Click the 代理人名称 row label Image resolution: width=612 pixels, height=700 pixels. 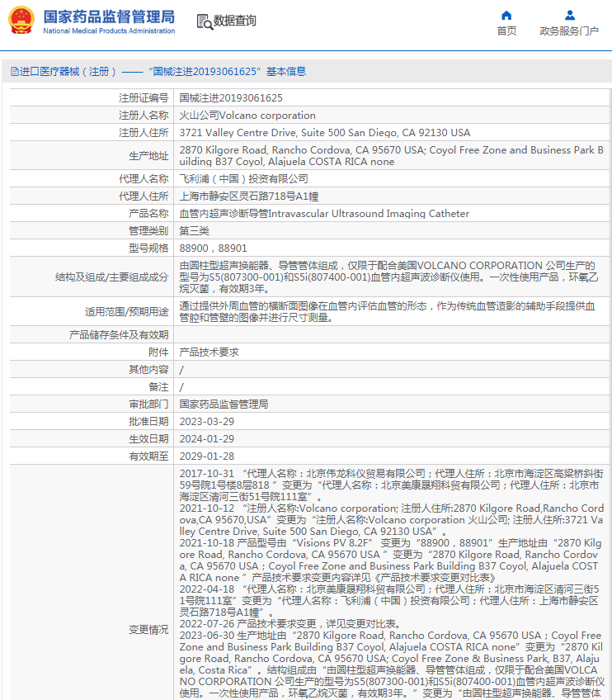coord(144,179)
